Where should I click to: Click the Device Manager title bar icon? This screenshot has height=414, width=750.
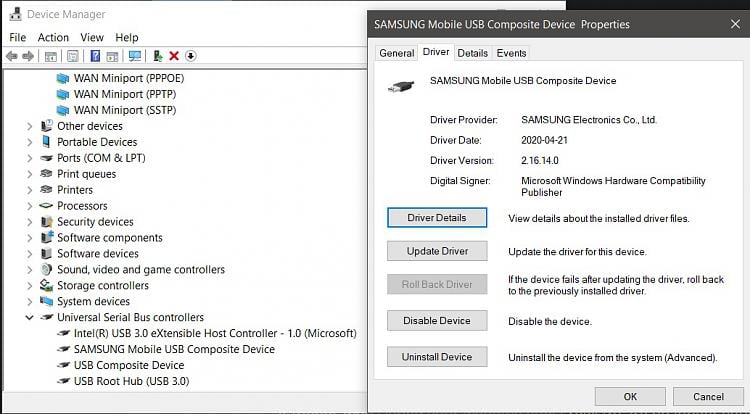pos(15,14)
